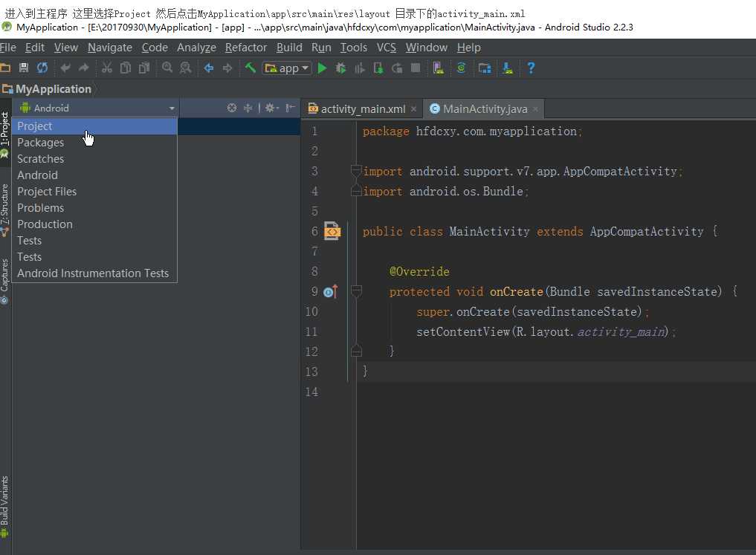The width and height of the screenshot is (756, 555).
Task: Open the VCS menu
Action: point(387,48)
